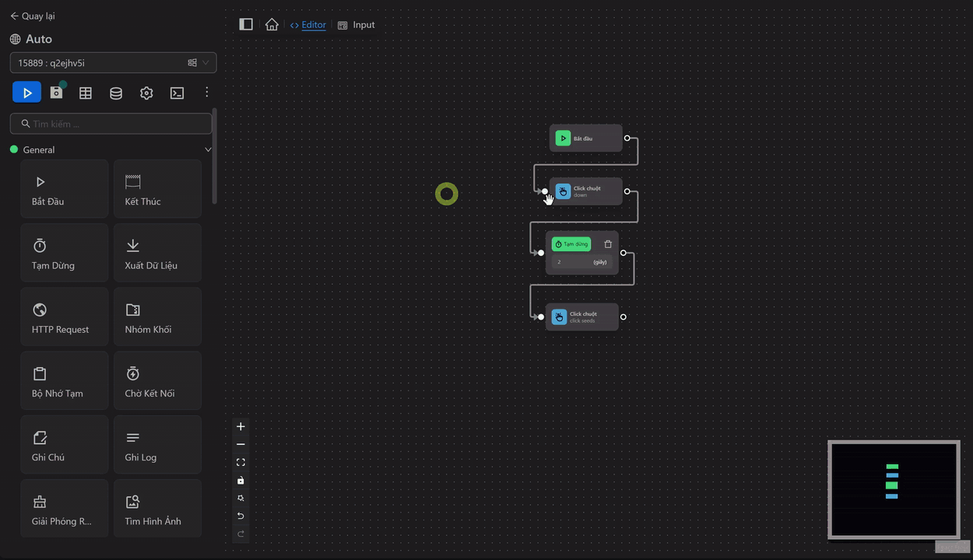Image resolution: width=973 pixels, height=560 pixels.
Task: Open the three-dot more options menu
Action: (x=206, y=93)
